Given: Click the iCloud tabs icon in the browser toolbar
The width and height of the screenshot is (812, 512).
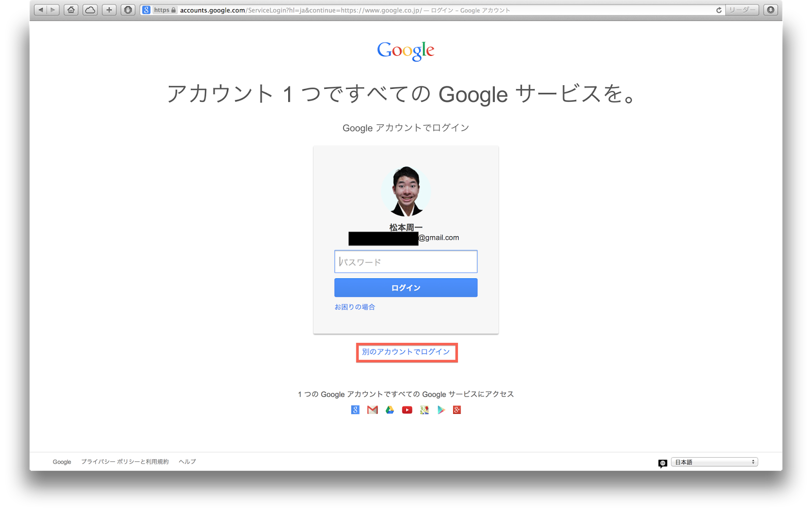Looking at the screenshot, I should coord(90,9).
